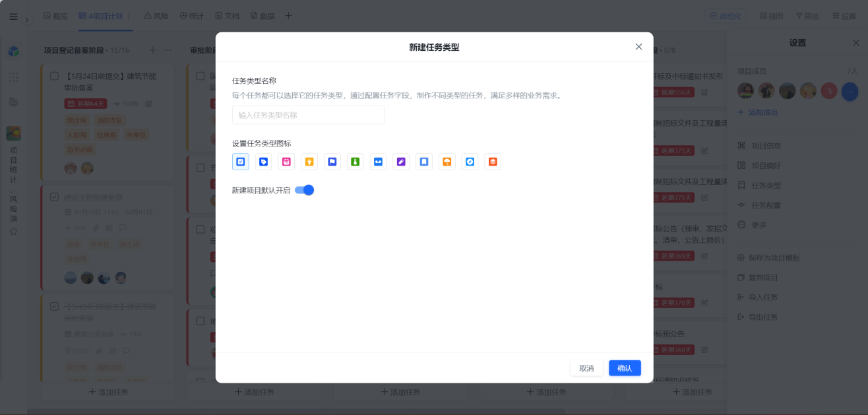Star the project in left sidebar
This screenshot has height=415, width=868.
click(x=13, y=232)
